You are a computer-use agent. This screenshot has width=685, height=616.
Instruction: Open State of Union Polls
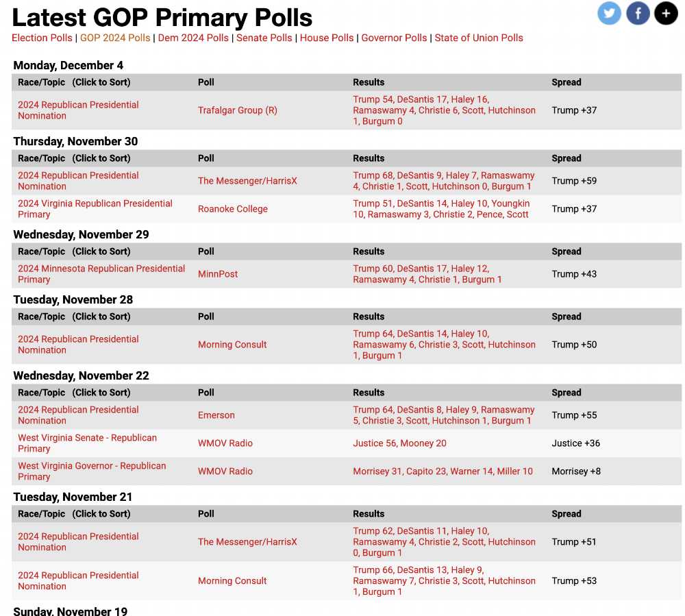coord(479,38)
